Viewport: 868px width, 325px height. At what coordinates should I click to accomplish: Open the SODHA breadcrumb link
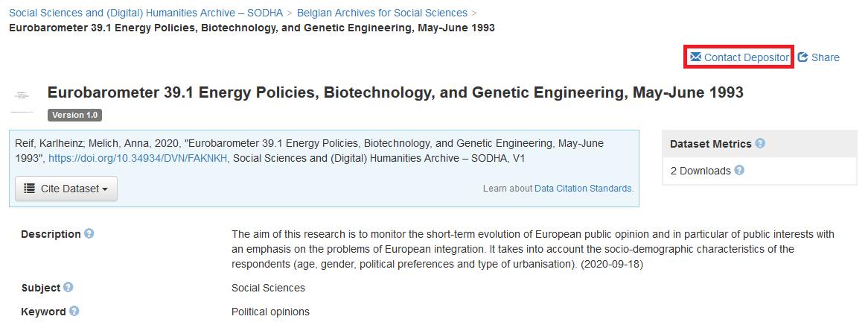pos(146,13)
